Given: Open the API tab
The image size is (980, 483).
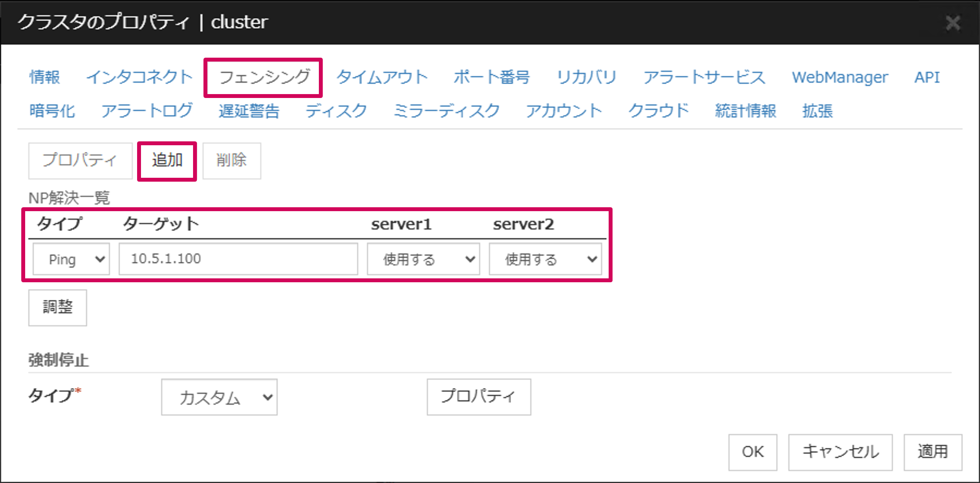Looking at the screenshot, I should click(927, 78).
